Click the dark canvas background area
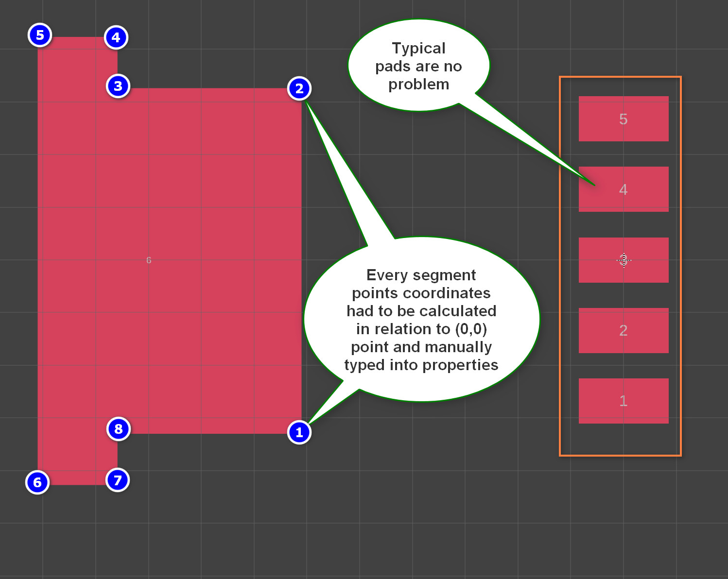 click(x=413, y=525)
